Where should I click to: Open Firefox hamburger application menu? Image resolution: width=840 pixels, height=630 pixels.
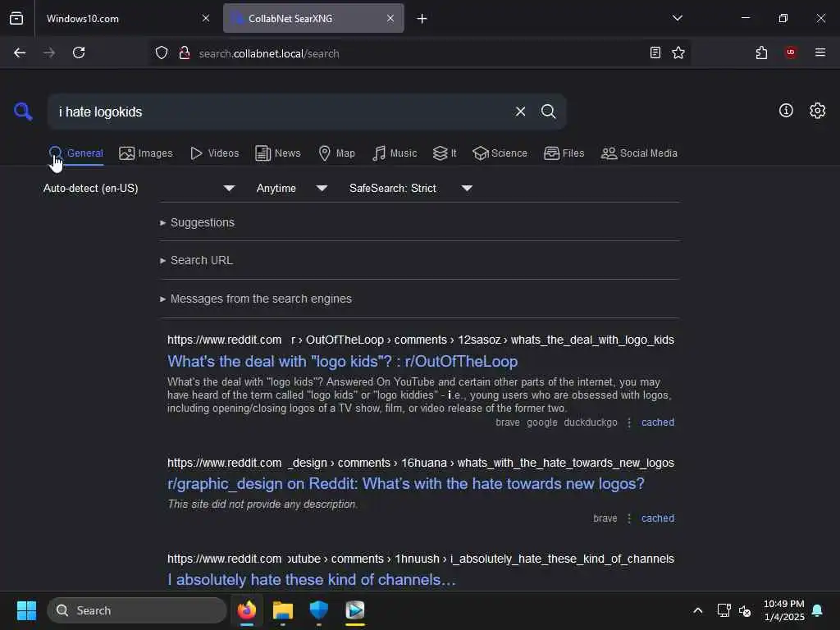pyautogui.click(x=819, y=52)
